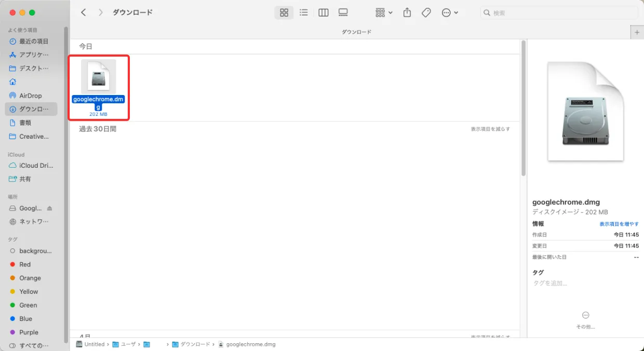This screenshot has width=644, height=351.
Task: Click the large disk image preview thumbnail
Action: 586,112
